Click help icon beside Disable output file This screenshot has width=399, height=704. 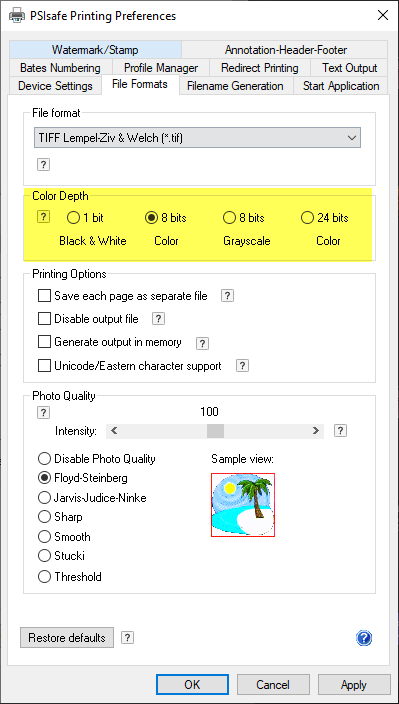click(158, 319)
